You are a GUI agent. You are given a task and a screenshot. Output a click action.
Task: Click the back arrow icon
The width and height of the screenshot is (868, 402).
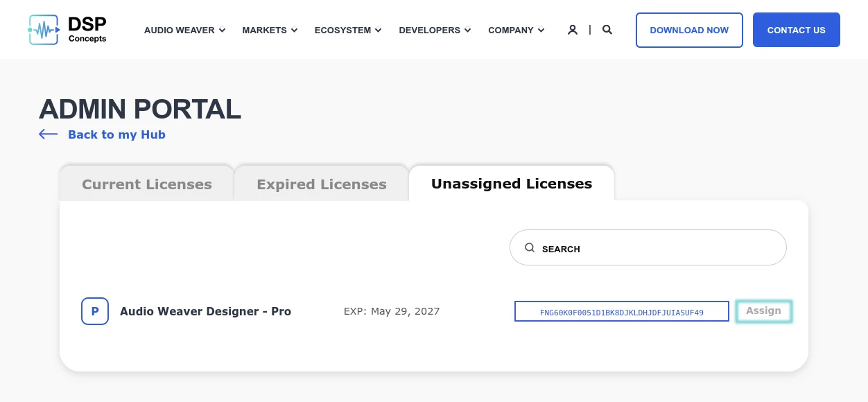(x=48, y=134)
